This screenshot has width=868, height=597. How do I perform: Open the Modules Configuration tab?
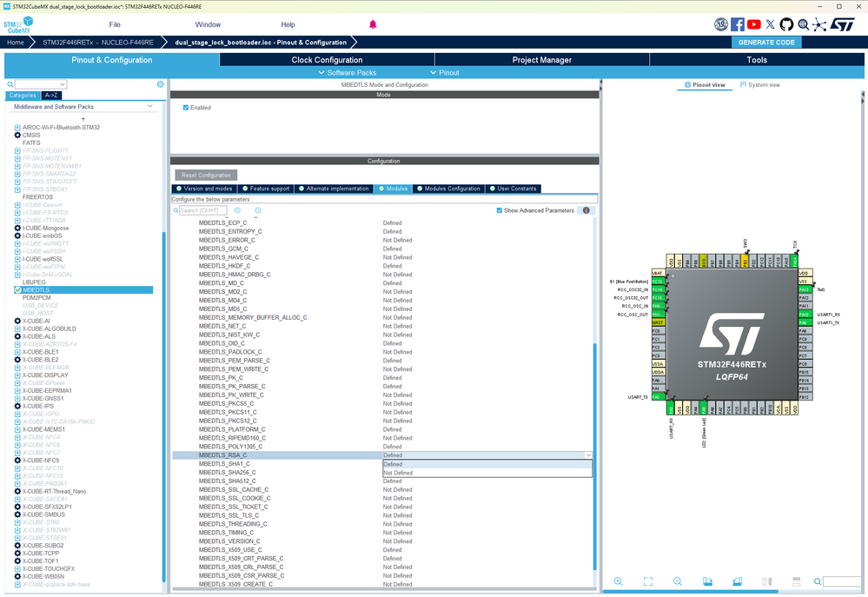pos(447,189)
